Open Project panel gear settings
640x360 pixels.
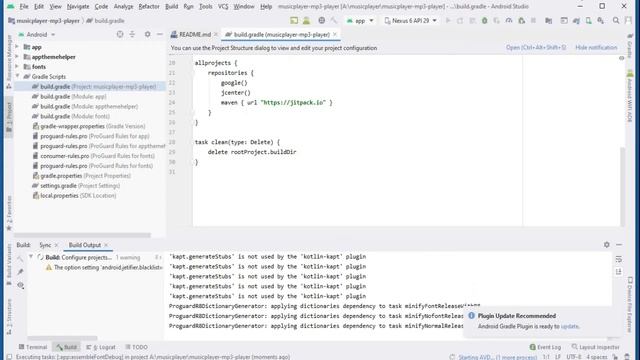pos(147,35)
